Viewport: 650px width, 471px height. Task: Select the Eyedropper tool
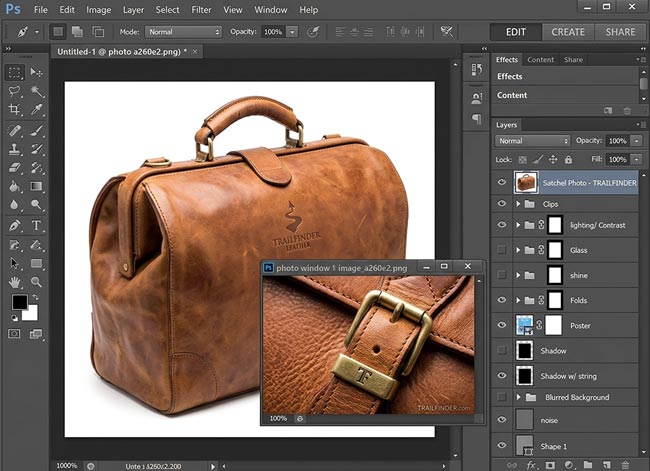(x=36, y=109)
